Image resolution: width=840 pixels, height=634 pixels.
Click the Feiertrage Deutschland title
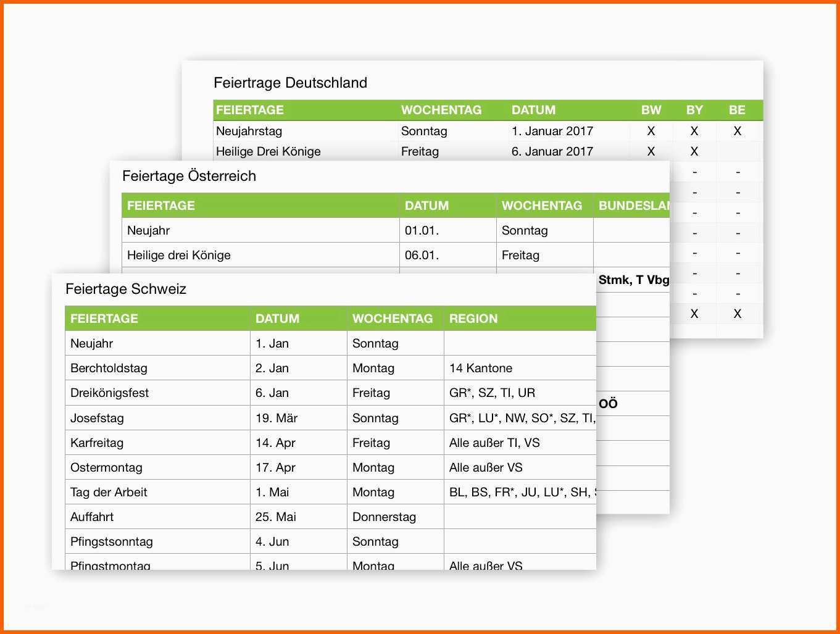click(290, 83)
